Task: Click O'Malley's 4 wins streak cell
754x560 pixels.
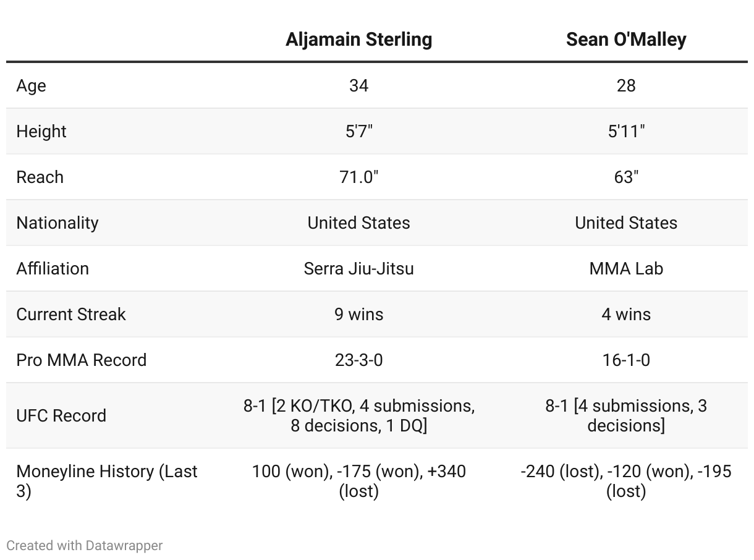Action: coord(626,314)
